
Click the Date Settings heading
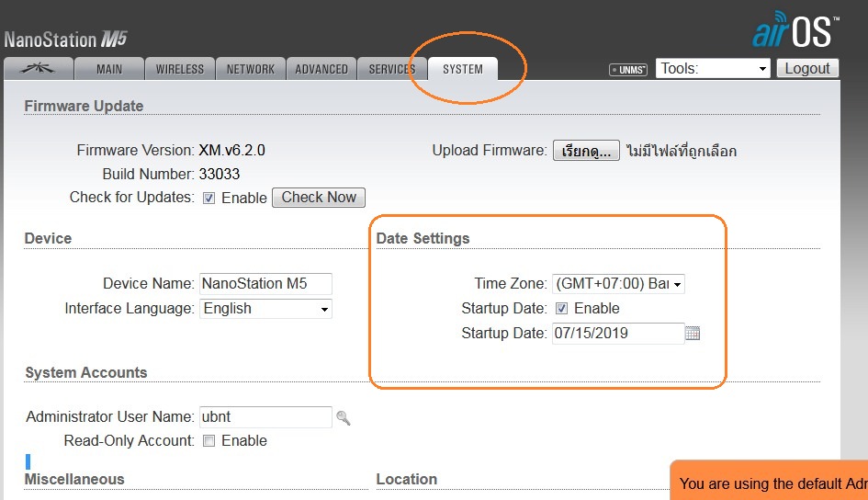click(x=423, y=238)
